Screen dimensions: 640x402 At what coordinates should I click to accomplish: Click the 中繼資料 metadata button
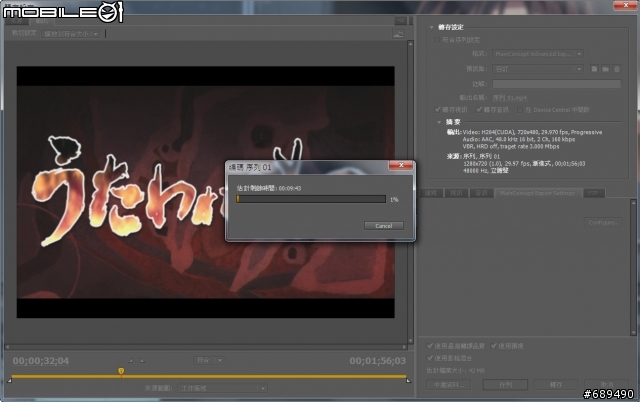point(449,384)
